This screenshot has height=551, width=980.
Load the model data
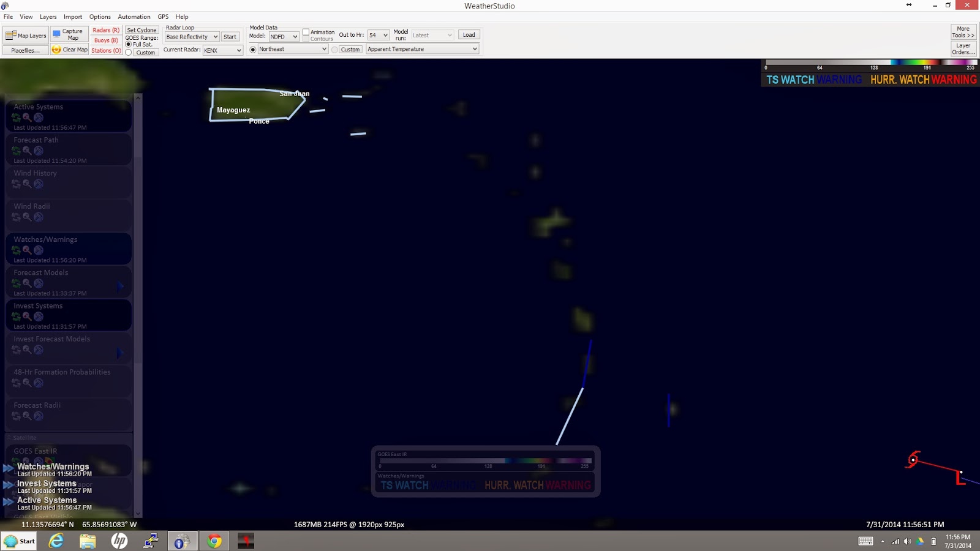(469, 35)
